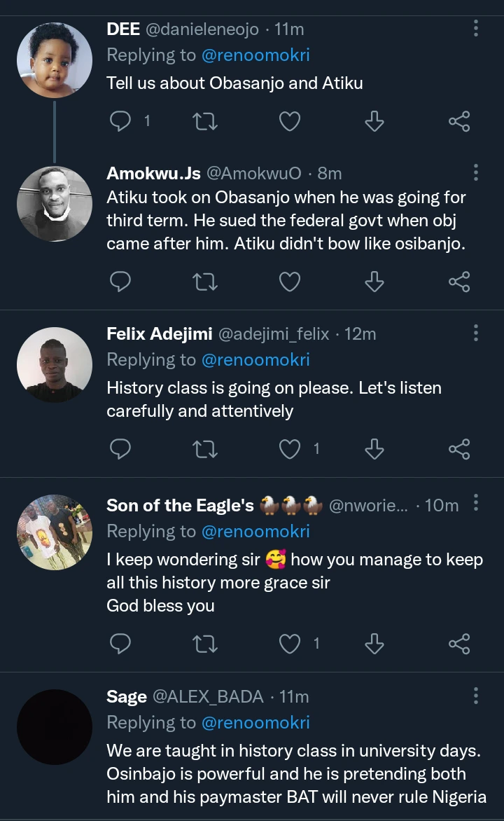This screenshot has width=504, height=821.
Task: Open more options on DEE's tweet
Action: pyautogui.click(x=476, y=29)
